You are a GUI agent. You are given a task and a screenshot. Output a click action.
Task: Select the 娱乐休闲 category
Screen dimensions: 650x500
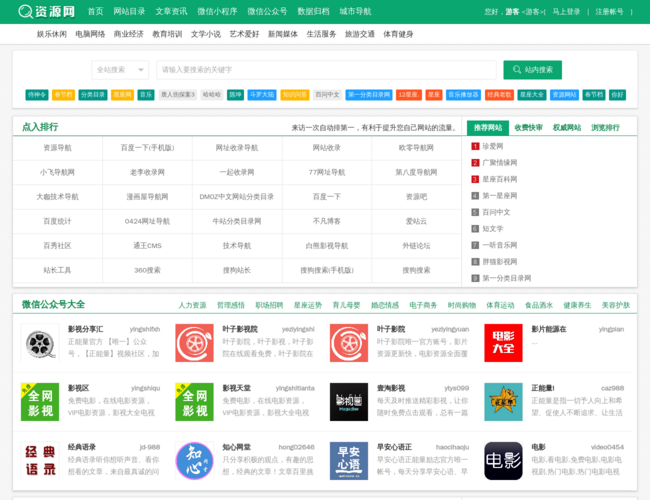(x=52, y=34)
